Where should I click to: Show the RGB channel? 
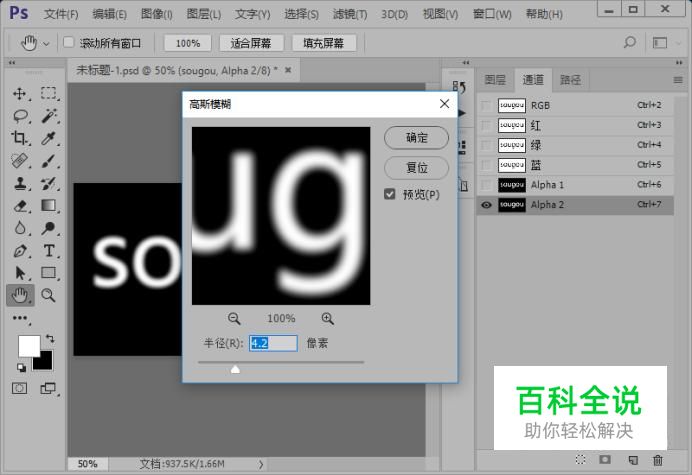(486, 106)
